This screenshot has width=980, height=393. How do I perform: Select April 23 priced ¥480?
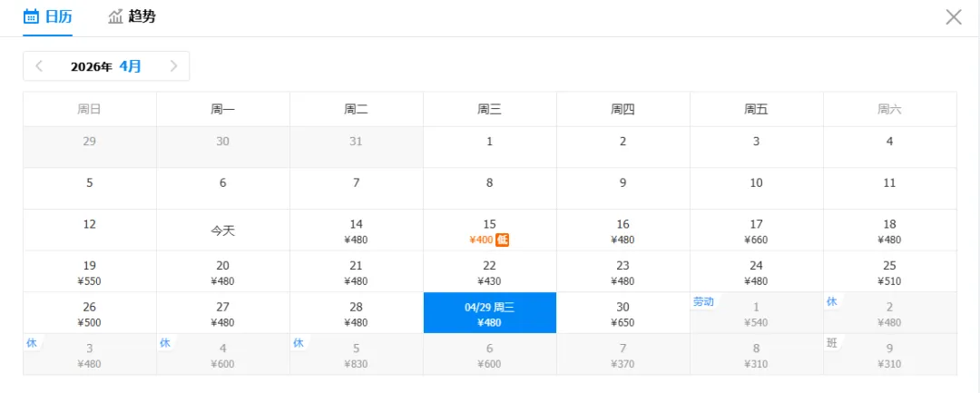point(623,271)
